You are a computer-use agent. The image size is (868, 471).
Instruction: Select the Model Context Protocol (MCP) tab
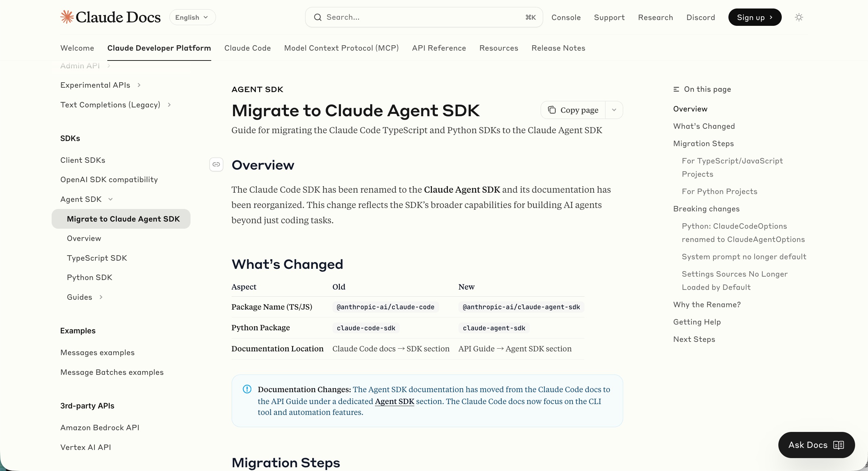pos(341,48)
